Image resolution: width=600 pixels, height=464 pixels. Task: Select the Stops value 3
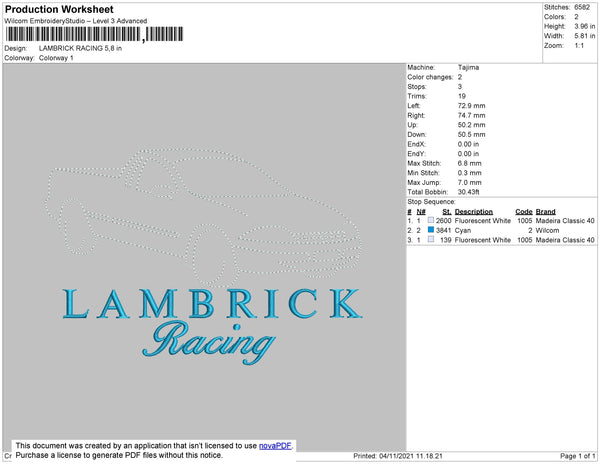460,86
